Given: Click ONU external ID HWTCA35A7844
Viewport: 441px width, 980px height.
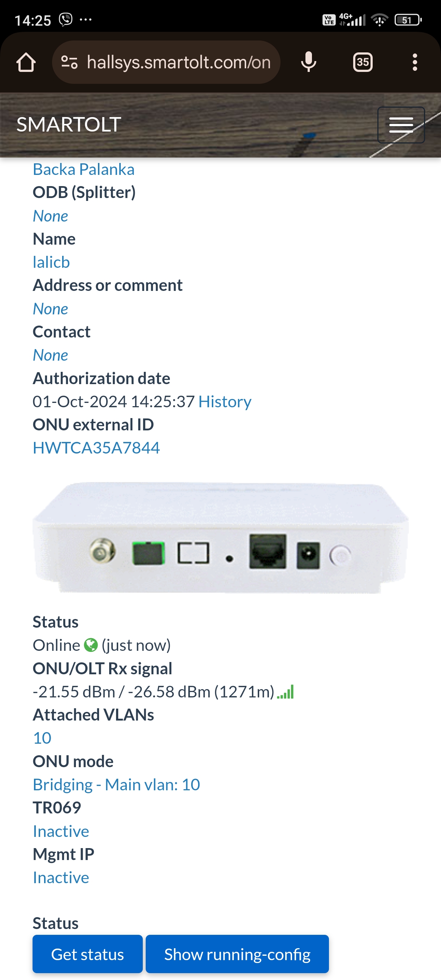Looking at the screenshot, I should pos(96,448).
